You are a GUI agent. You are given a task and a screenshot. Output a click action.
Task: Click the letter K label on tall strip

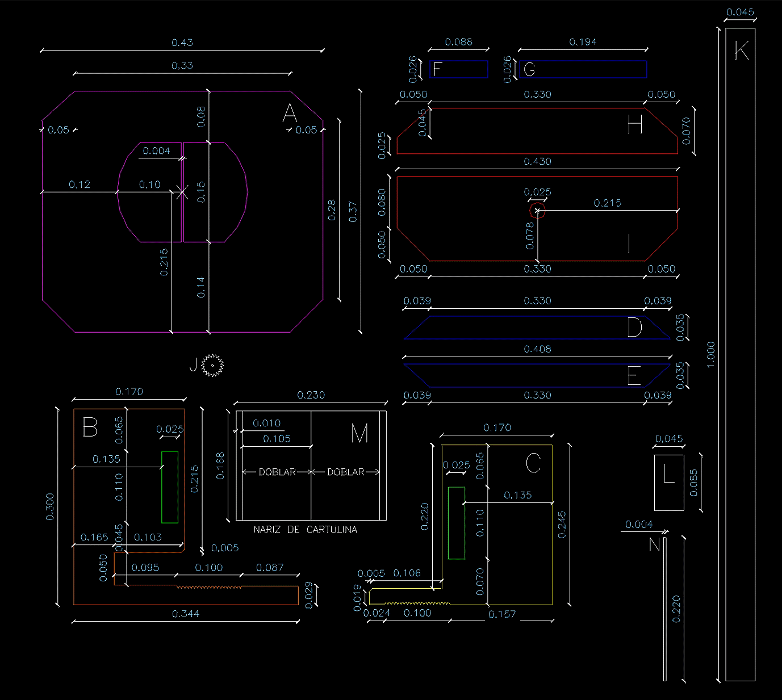click(741, 51)
